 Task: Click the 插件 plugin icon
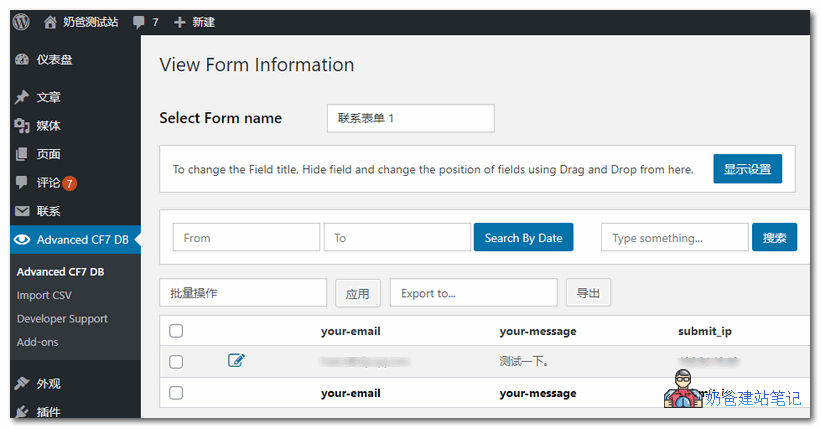pyautogui.click(x=22, y=412)
